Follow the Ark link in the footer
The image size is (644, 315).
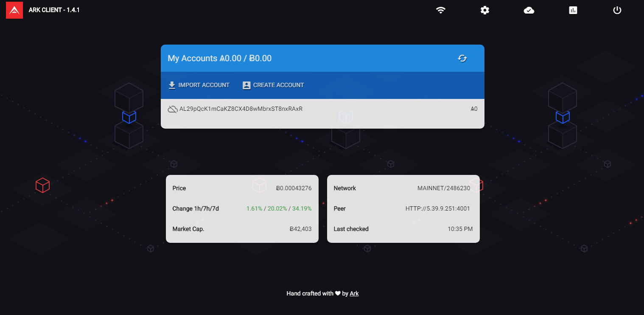click(354, 293)
